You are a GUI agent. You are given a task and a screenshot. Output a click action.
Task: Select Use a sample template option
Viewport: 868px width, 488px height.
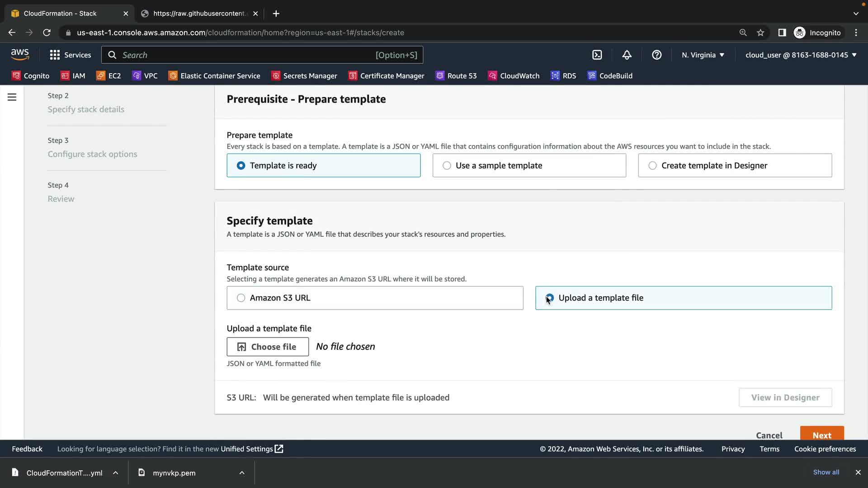point(447,165)
